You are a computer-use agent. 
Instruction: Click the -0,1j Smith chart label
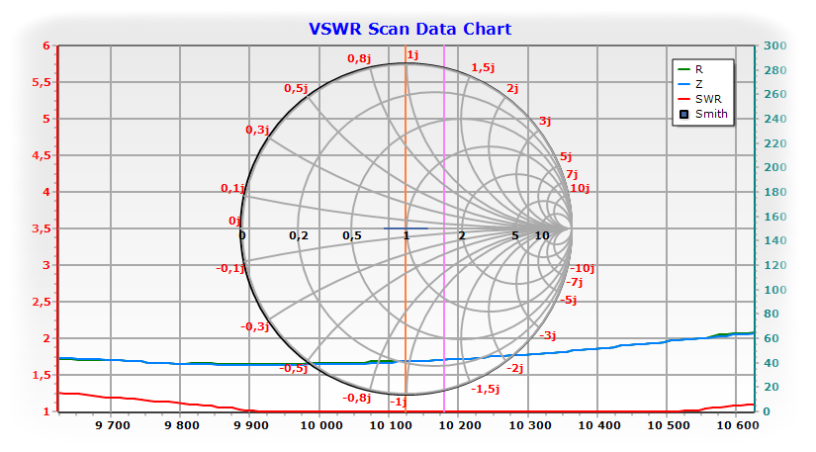click(231, 268)
